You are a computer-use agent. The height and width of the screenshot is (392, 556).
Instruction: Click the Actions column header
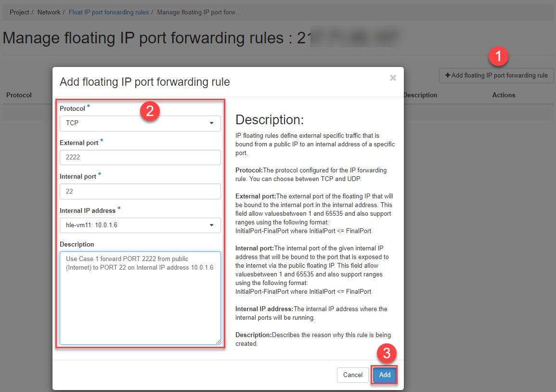click(x=504, y=95)
